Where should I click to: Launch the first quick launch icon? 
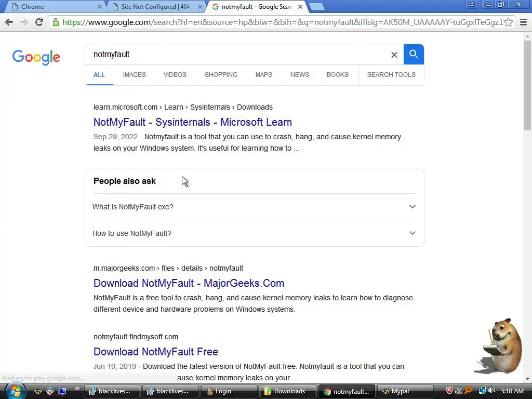tap(37, 391)
